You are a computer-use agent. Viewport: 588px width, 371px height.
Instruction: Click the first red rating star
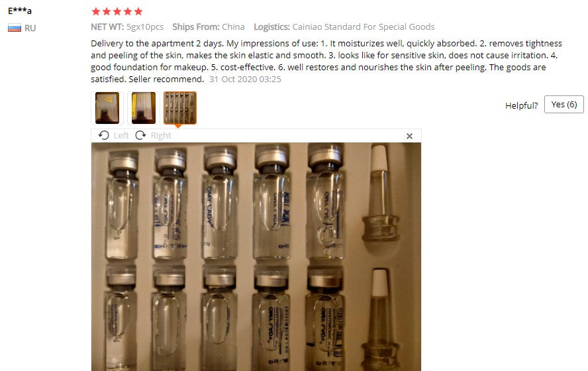96,12
